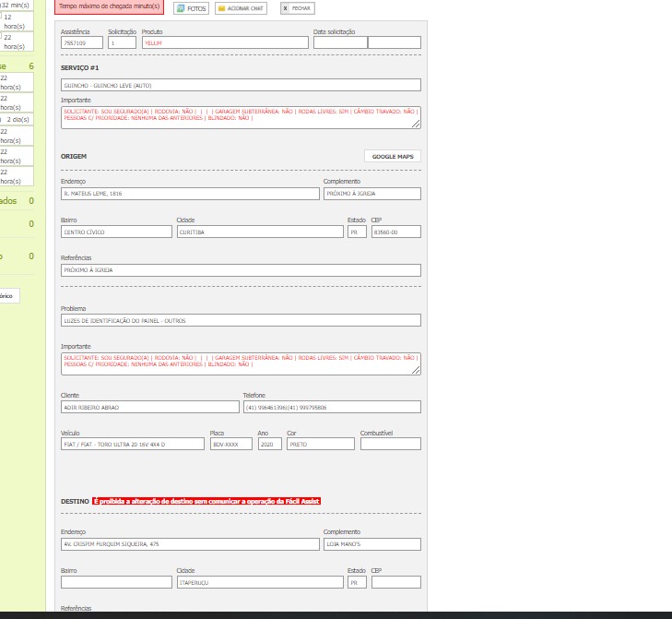Close the form with the Fechar button
The height and width of the screenshot is (619, 672).
click(x=298, y=8)
